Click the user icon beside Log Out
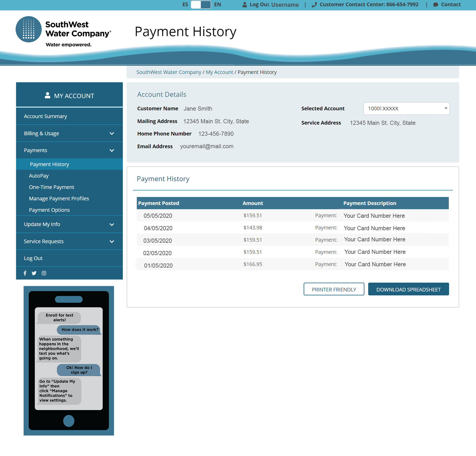This screenshot has width=476, height=456. coord(245,5)
